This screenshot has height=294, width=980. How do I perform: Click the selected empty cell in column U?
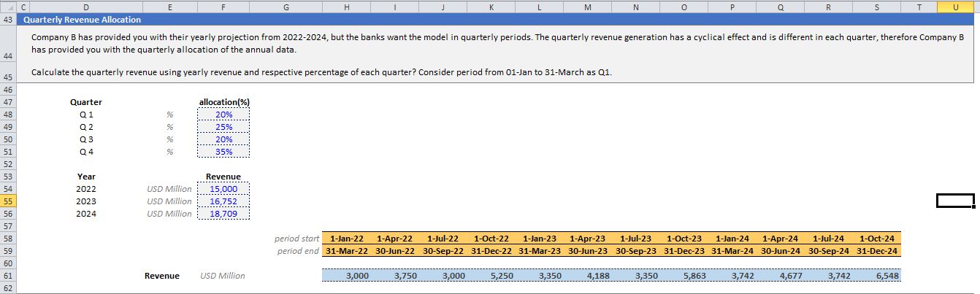956,201
